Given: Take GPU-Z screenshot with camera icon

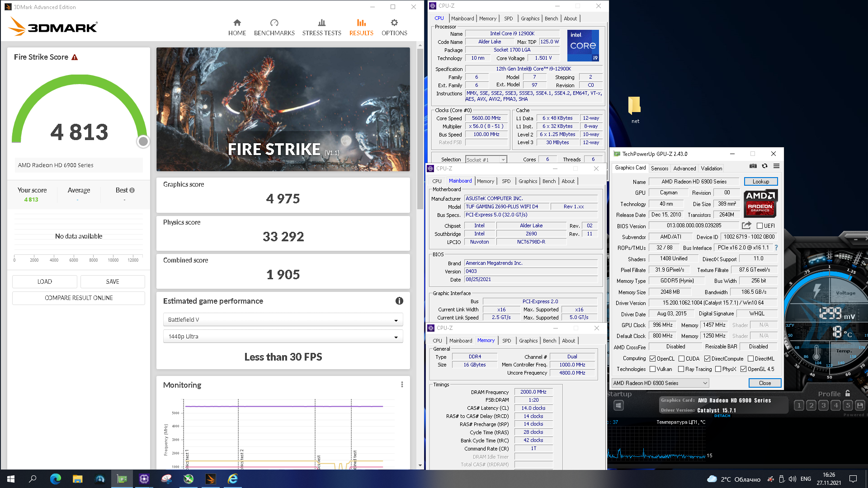Looking at the screenshot, I should point(753,166).
